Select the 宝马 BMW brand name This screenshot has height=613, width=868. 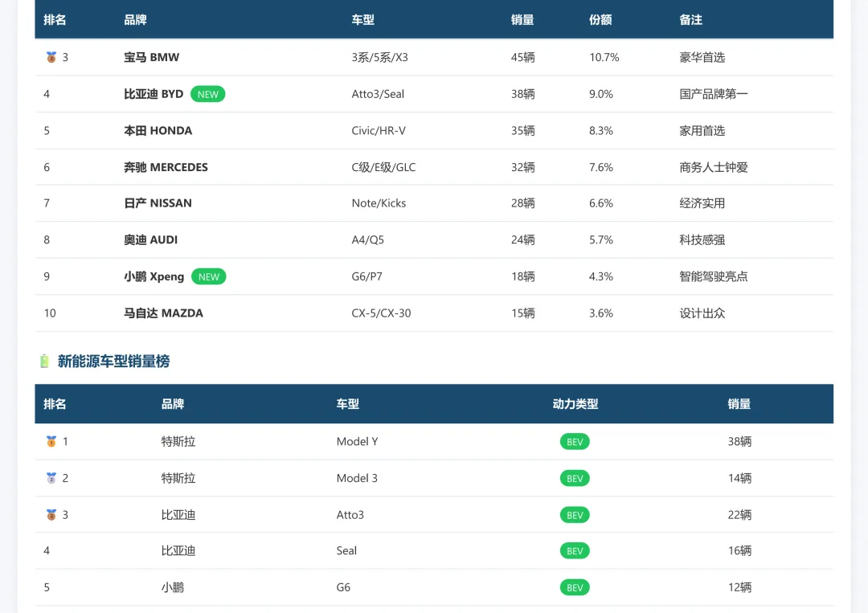(x=152, y=57)
